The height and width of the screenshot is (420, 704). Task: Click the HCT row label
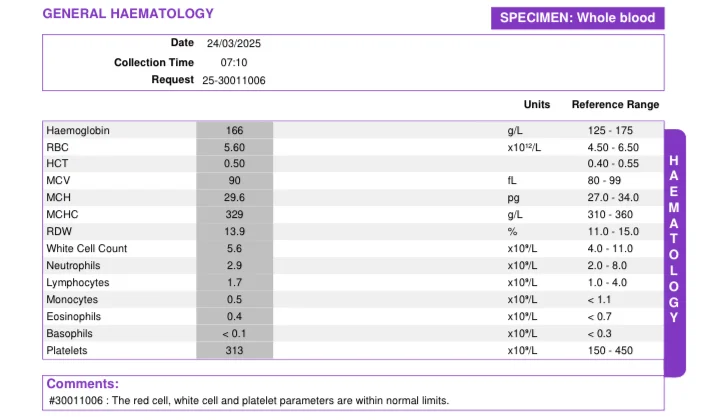(57, 164)
